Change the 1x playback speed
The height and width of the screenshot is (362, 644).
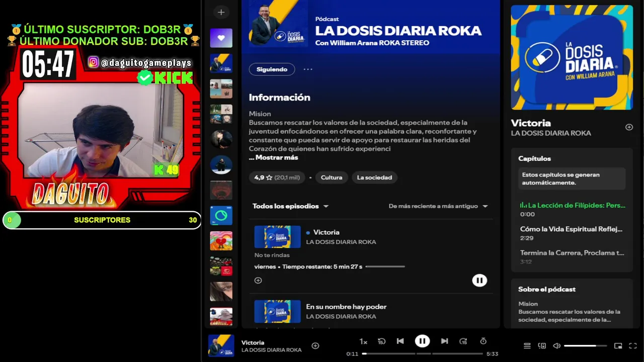tap(363, 342)
